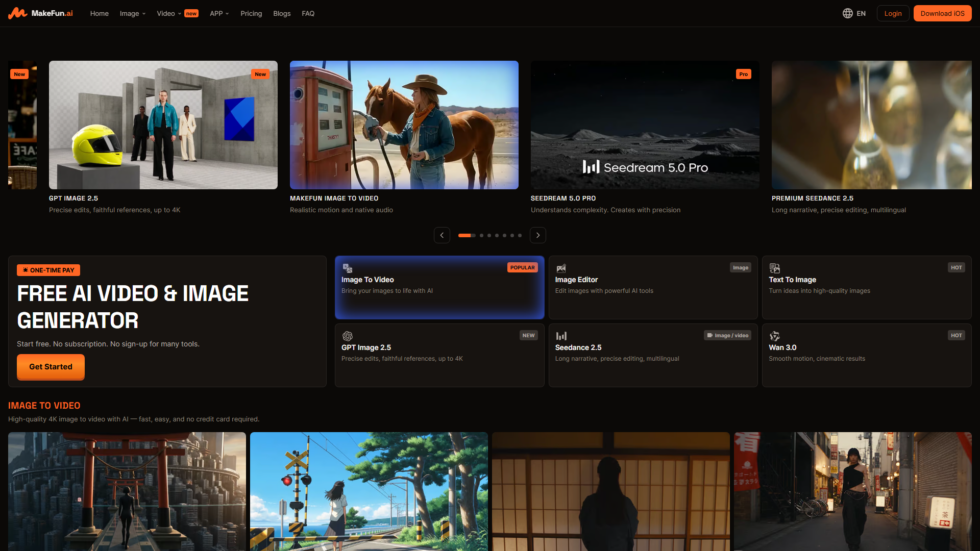Open the Seedance 2.5 tool card
This screenshot has width=980, height=551.
click(653, 355)
